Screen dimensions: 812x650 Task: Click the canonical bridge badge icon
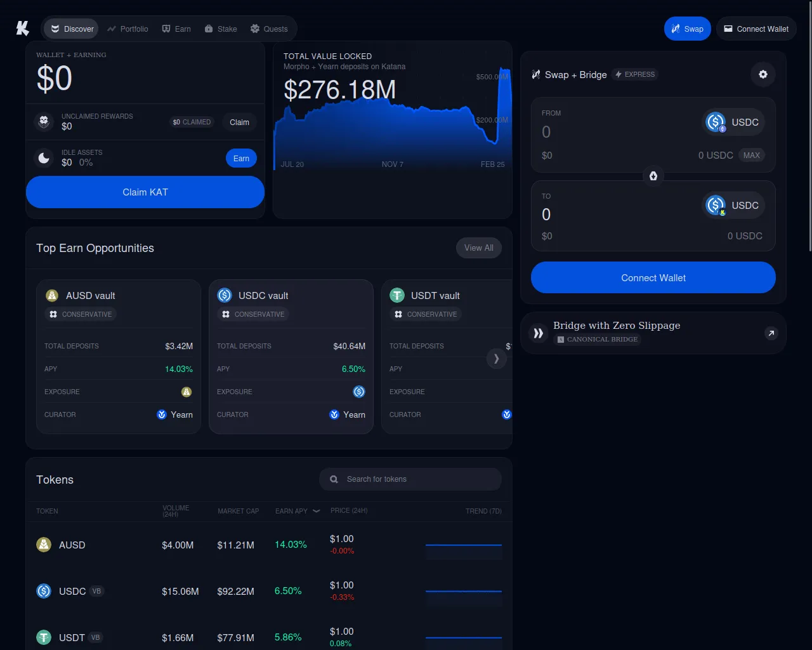pos(560,340)
